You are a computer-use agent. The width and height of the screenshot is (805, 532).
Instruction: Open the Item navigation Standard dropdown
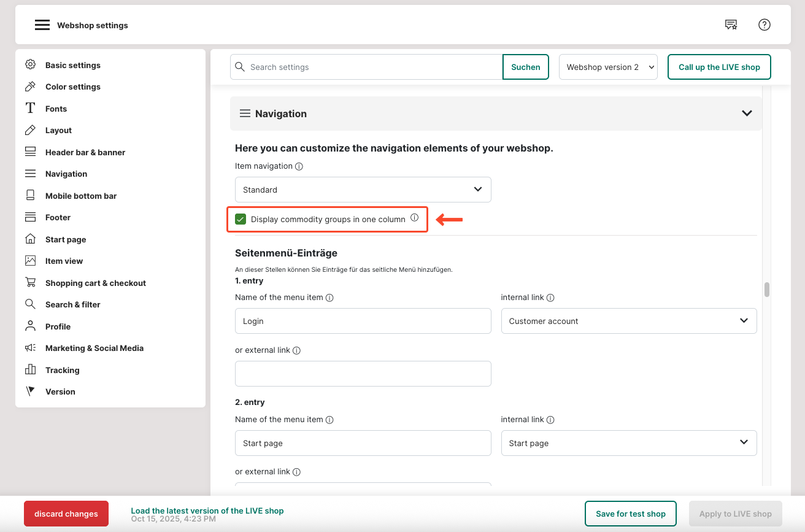pyautogui.click(x=363, y=190)
